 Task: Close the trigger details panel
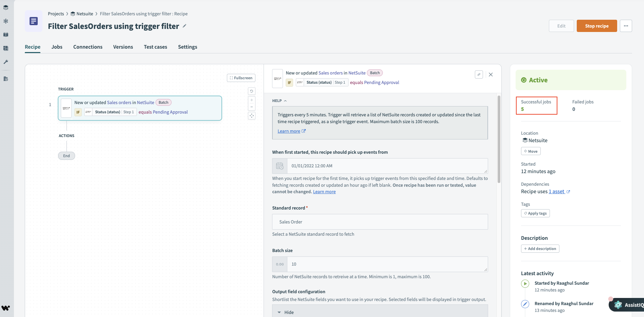(x=490, y=74)
